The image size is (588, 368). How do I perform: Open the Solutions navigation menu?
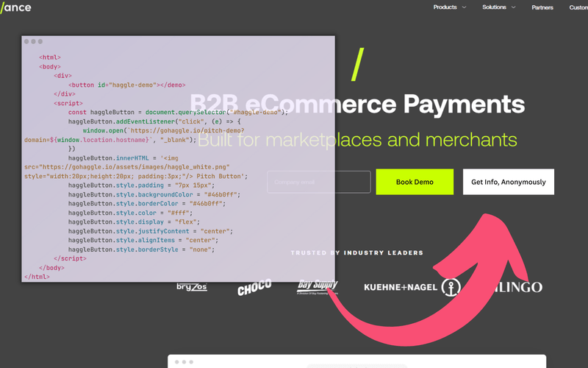point(494,7)
